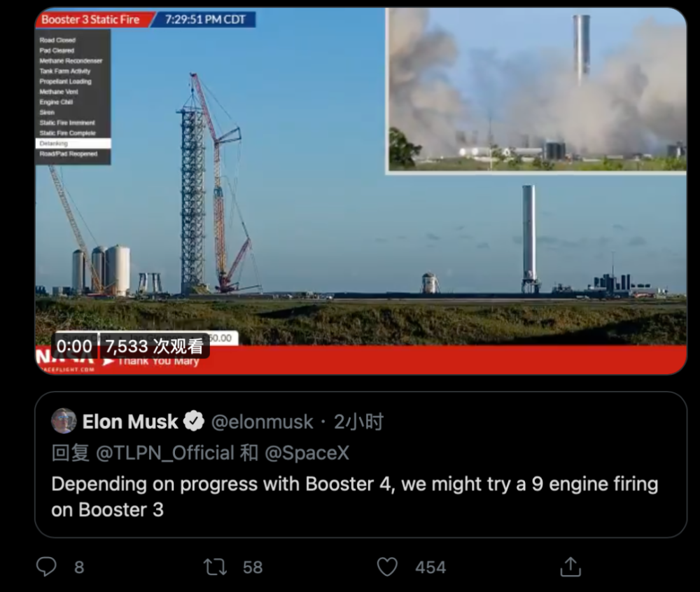The height and width of the screenshot is (592, 700).
Task: Click the 2小时 timestamp of quoted tweet
Action: (x=359, y=422)
